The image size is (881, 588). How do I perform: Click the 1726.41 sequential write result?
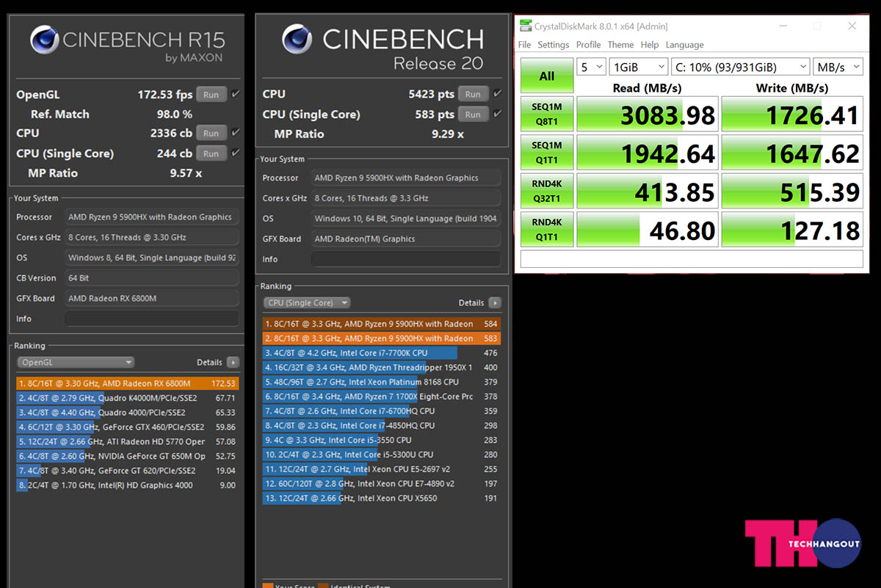(792, 115)
